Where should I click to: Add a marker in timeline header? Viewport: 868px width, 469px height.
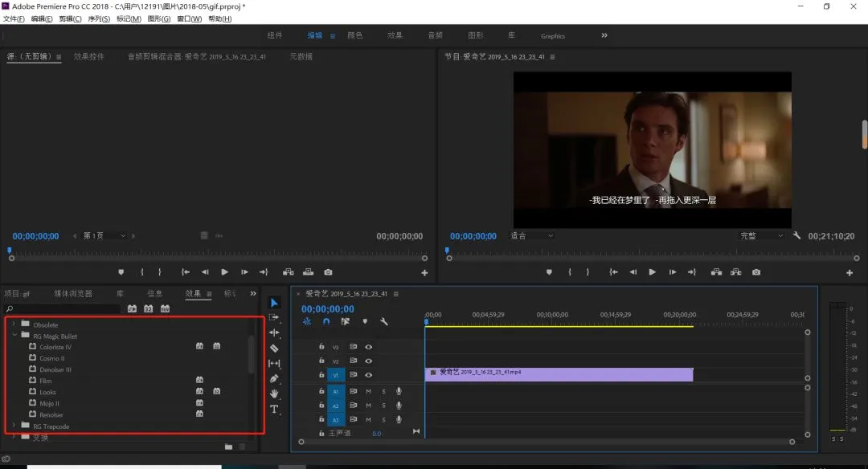point(365,321)
